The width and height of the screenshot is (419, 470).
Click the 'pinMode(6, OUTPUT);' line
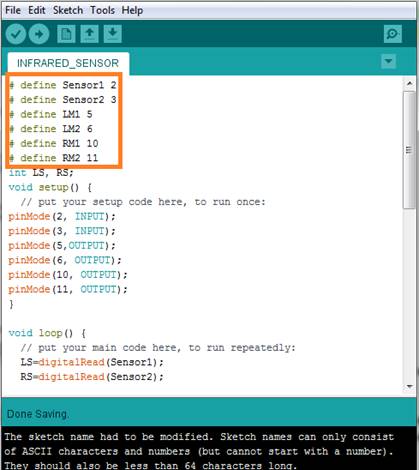click(x=65, y=260)
